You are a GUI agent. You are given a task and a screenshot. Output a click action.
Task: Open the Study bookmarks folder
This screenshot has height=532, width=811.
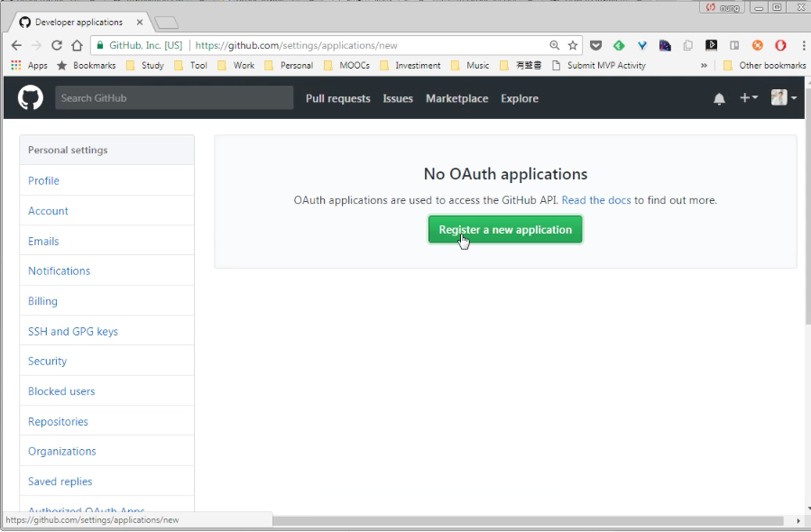click(x=145, y=65)
